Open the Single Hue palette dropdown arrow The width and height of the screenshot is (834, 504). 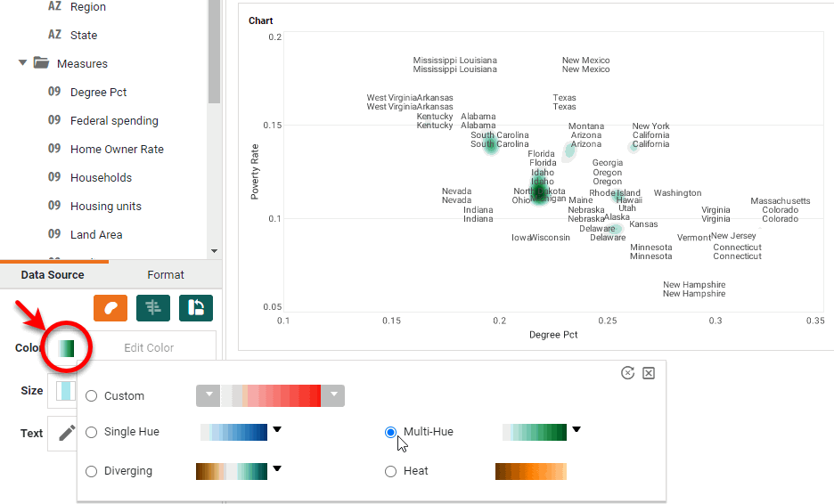[x=277, y=430]
